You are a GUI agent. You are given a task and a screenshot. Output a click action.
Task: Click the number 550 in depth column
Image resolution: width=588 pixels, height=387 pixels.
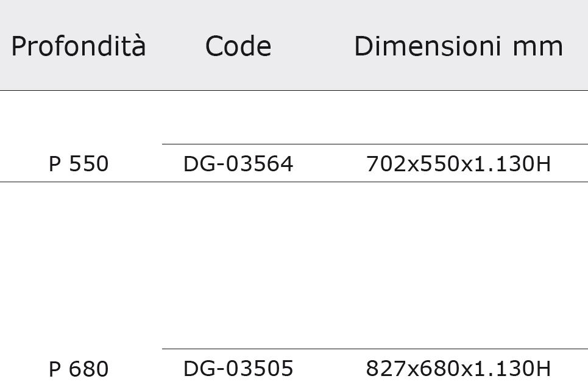point(89,164)
